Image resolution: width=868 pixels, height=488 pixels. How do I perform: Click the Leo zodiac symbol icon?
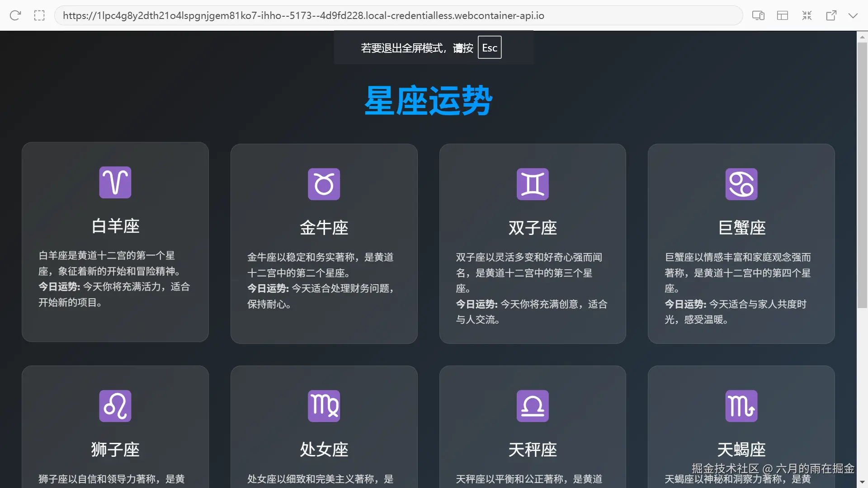pos(115,406)
